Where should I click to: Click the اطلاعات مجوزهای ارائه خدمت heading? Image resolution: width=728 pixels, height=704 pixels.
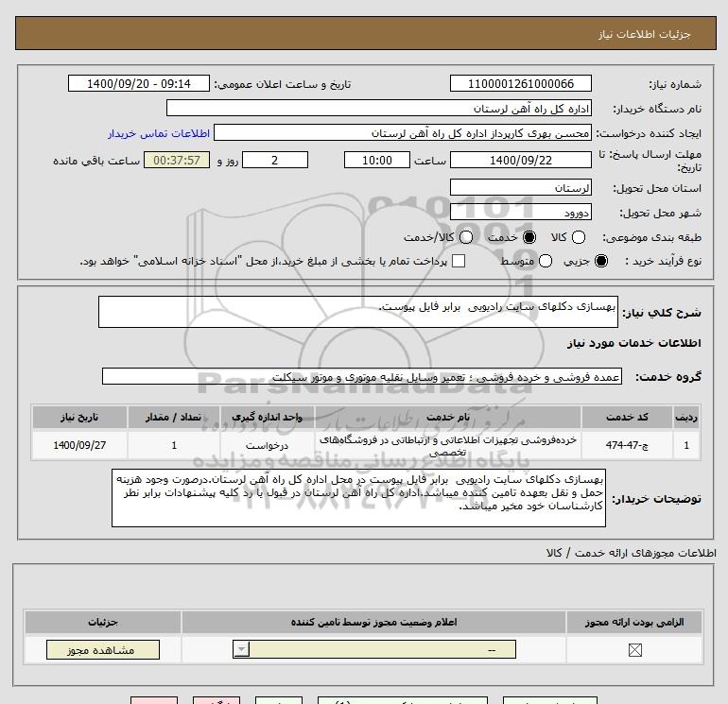tap(631, 553)
